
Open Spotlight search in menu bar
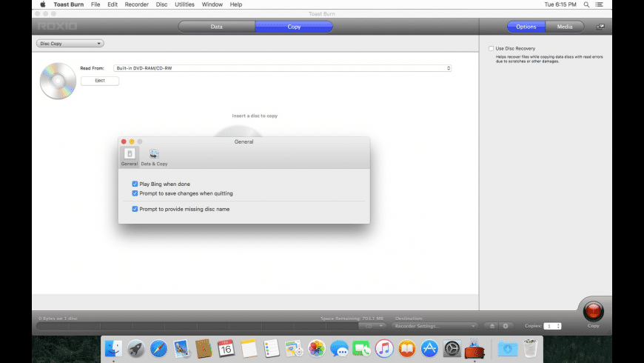pos(586,4)
